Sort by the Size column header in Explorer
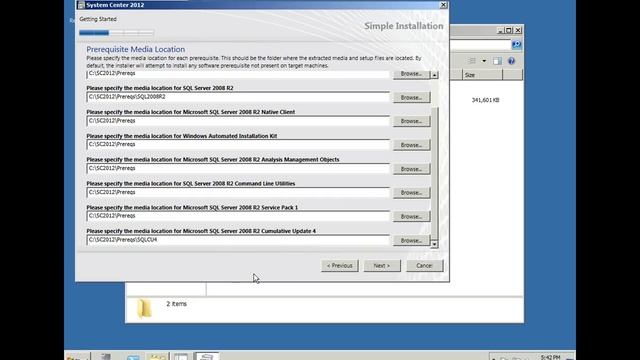The width and height of the screenshot is (640, 360). [482, 75]
